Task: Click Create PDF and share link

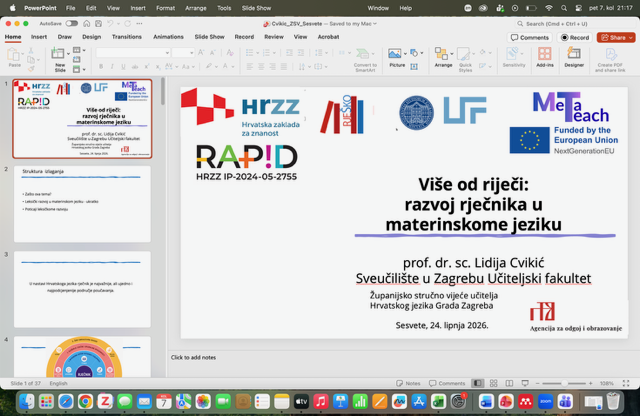Action: (x=610, y=60)
